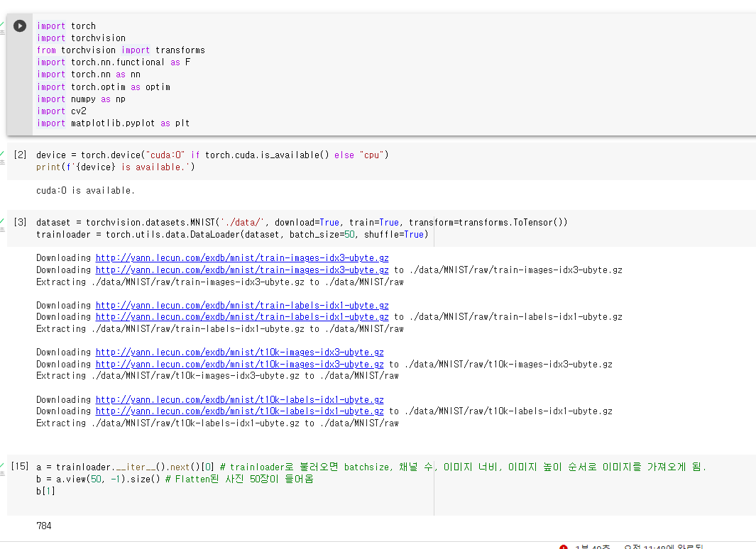The width and height of the screenshot is (756, 549).
Task: Open train-labels-idx1 link followed by 'to ./data/MNIST/raw'
Action: point(242,317)
